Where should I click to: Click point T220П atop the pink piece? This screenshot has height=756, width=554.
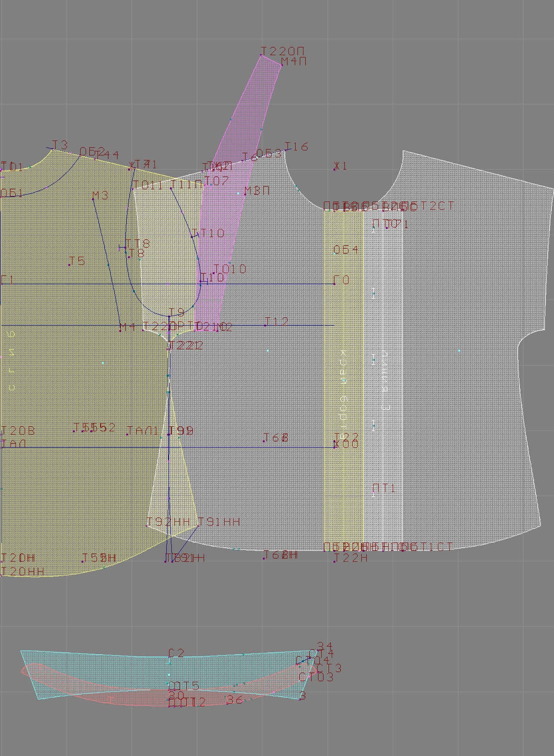click(262, 55)
